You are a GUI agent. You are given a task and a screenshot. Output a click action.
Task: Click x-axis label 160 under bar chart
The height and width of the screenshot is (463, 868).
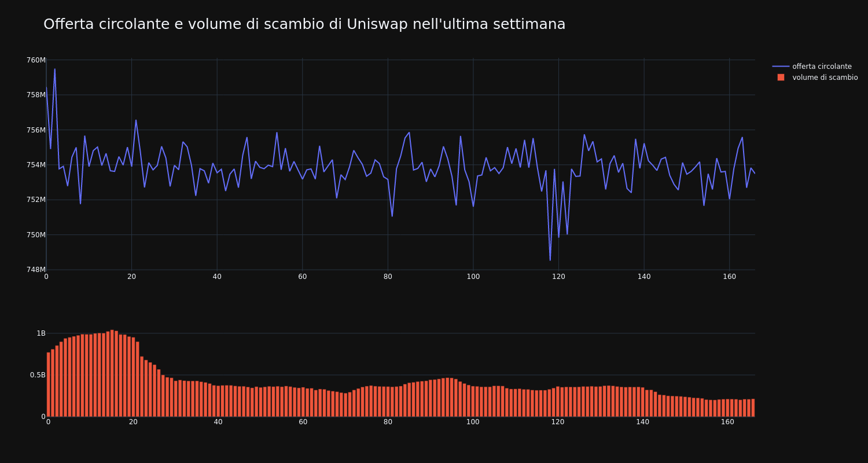pos(727,422)
